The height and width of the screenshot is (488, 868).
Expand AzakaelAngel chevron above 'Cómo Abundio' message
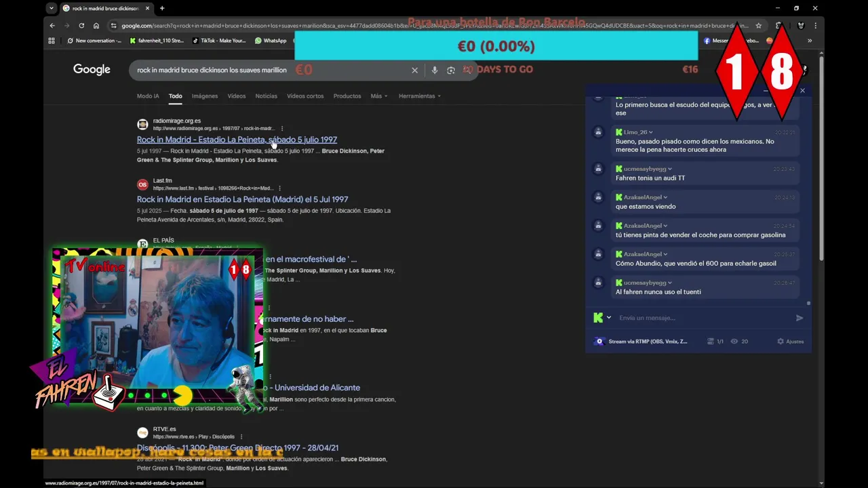[x=665, y=254]
